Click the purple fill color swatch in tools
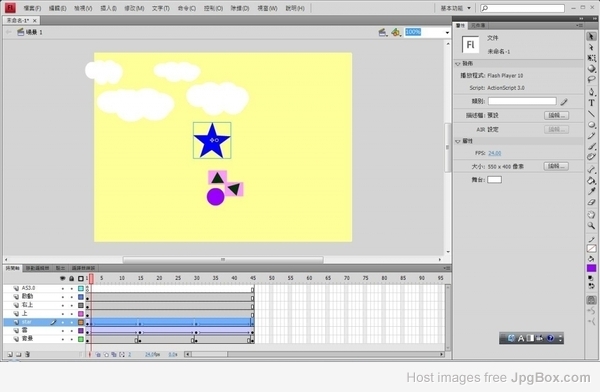Screen dimensions: 600x392 pos(591,268)
